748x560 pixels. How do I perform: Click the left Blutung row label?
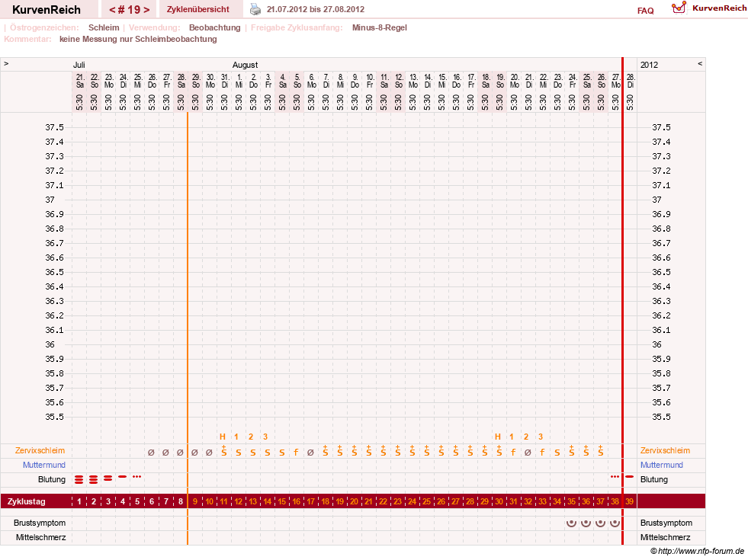click(52, 479)
